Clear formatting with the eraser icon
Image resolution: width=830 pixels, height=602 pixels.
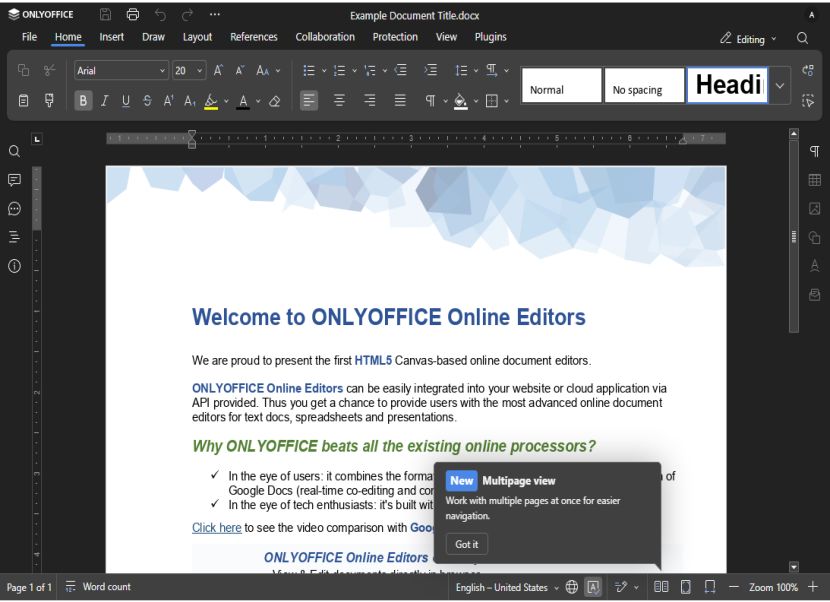click(274, 101)
